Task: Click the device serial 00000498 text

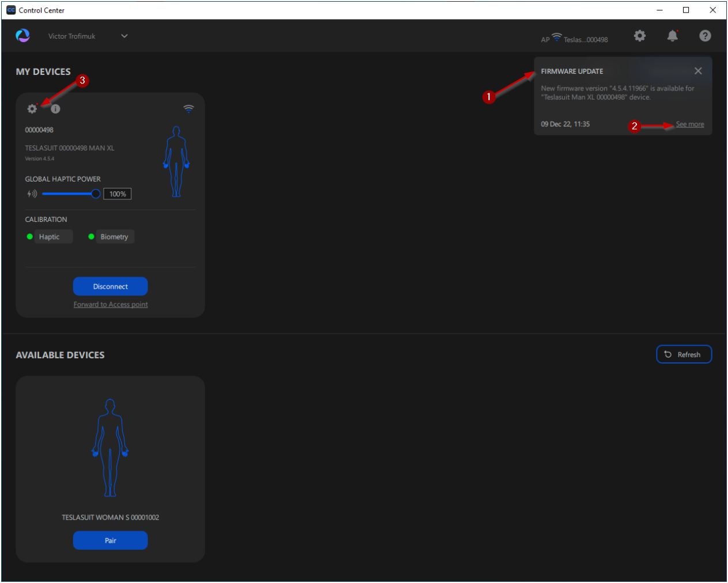Action: tap(39, 130)
